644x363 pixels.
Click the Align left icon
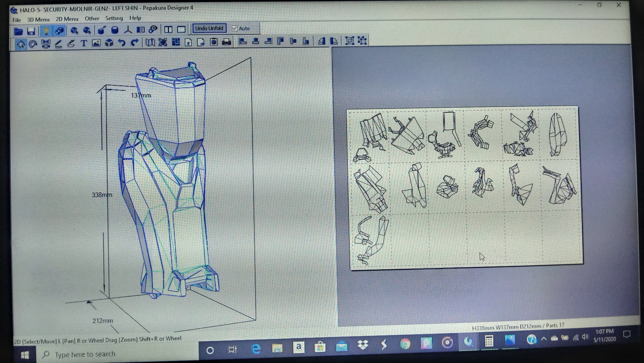pos(243,41)
